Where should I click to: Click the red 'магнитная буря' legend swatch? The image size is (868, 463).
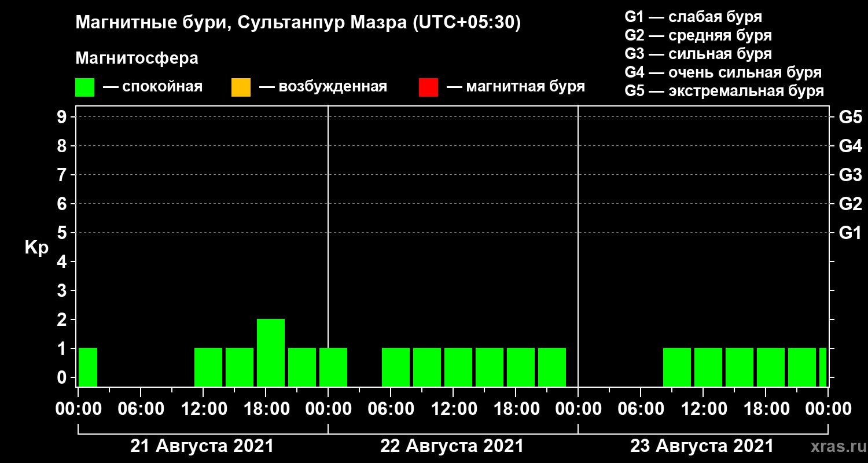pos(428,87)
